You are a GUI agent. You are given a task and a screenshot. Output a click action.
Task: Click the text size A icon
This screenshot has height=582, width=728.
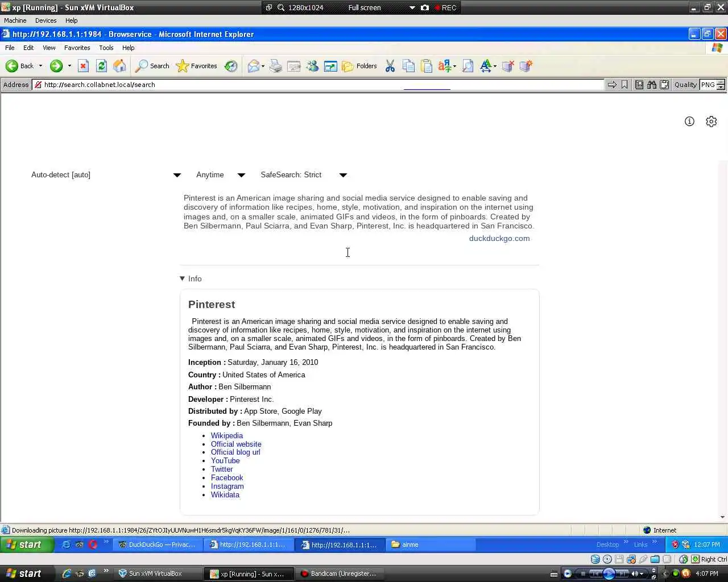pyautogui.click(x=486, y=66)
